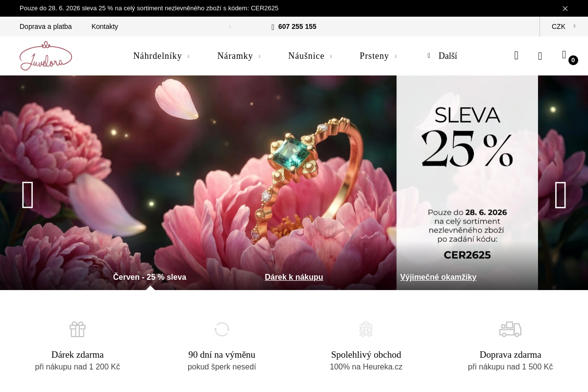Viewport: 588px width, 392px height.
Task: Open the shopping cart icon
Action: click(564, 55)
